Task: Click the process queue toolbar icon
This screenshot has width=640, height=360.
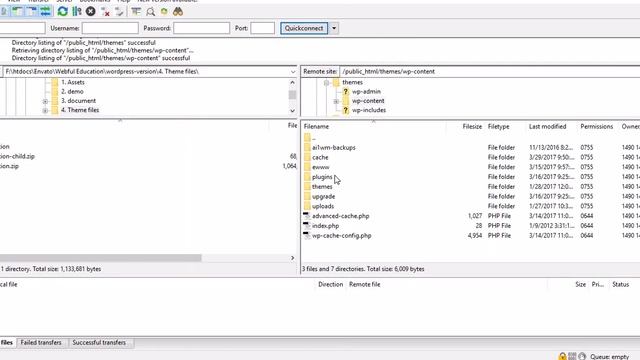Action: (76, 11)
